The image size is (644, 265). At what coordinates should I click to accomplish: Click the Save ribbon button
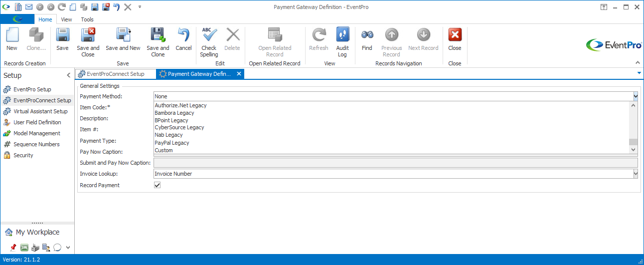tap(62, 39)
